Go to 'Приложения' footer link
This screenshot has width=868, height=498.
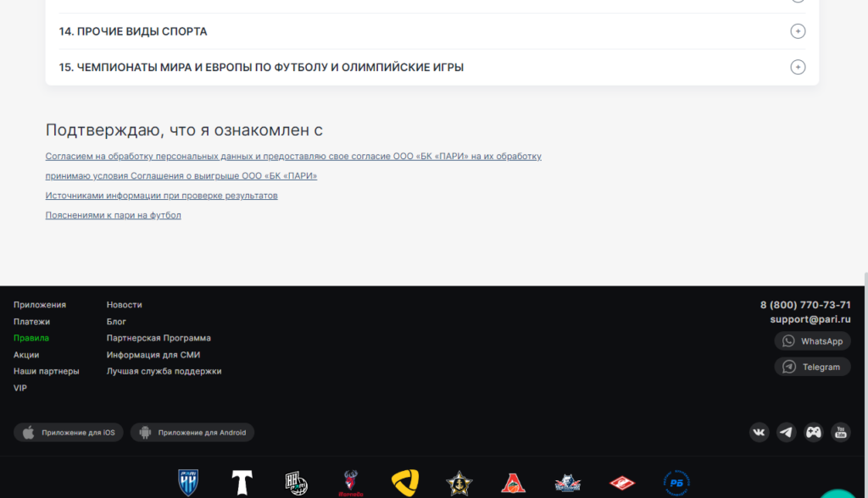(x=40, y=305)
